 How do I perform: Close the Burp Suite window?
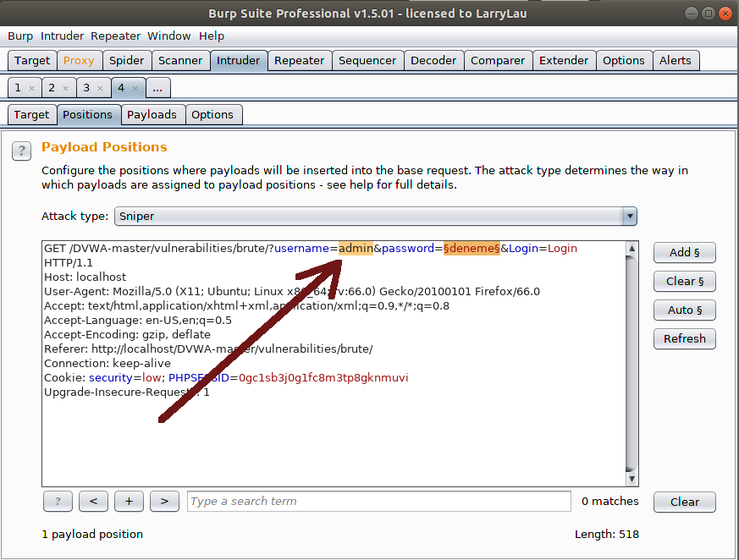click(725, 14)
